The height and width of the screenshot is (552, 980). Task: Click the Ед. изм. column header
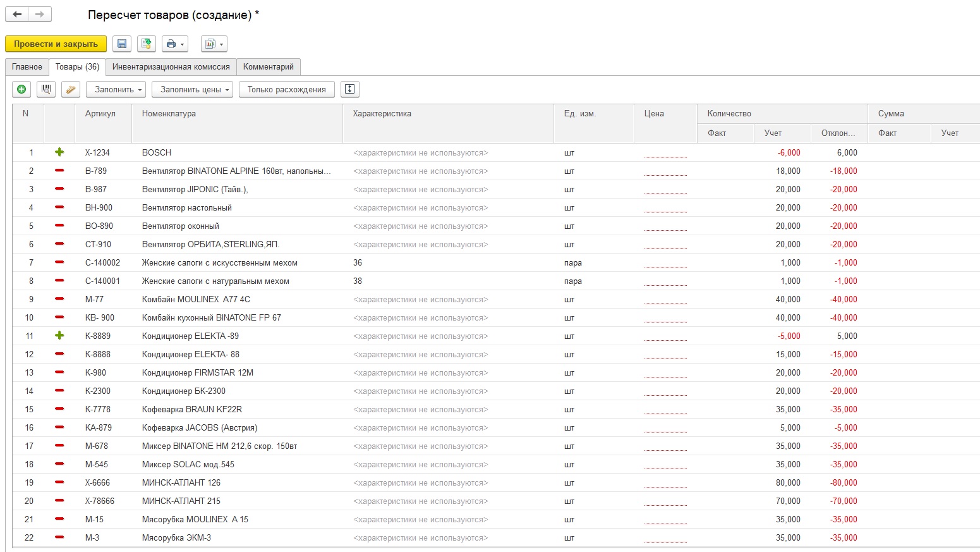[594, 123]
